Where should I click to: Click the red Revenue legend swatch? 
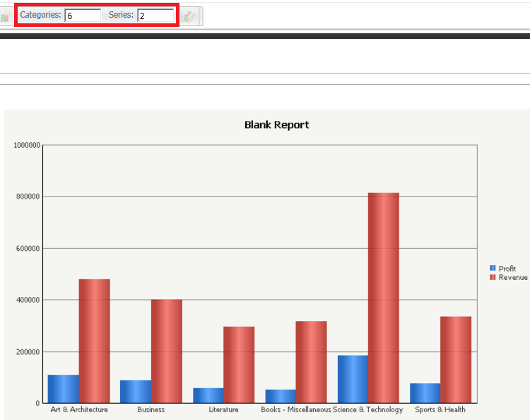pos(493,277)
